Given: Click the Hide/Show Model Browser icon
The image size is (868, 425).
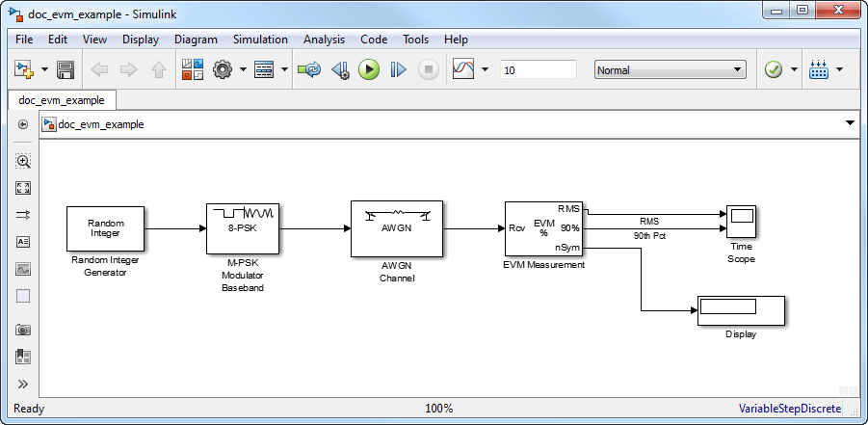Looking at the screenshot, I should 23,124.
